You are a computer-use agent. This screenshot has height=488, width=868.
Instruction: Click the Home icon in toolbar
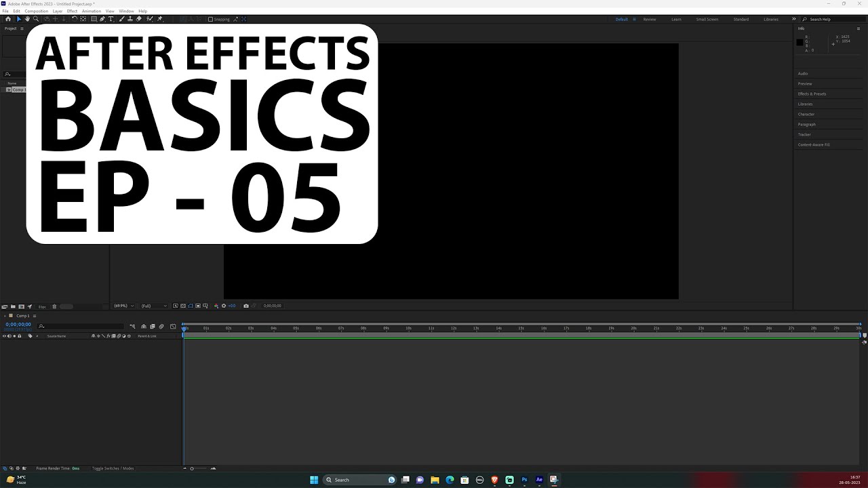click(8, 19)
